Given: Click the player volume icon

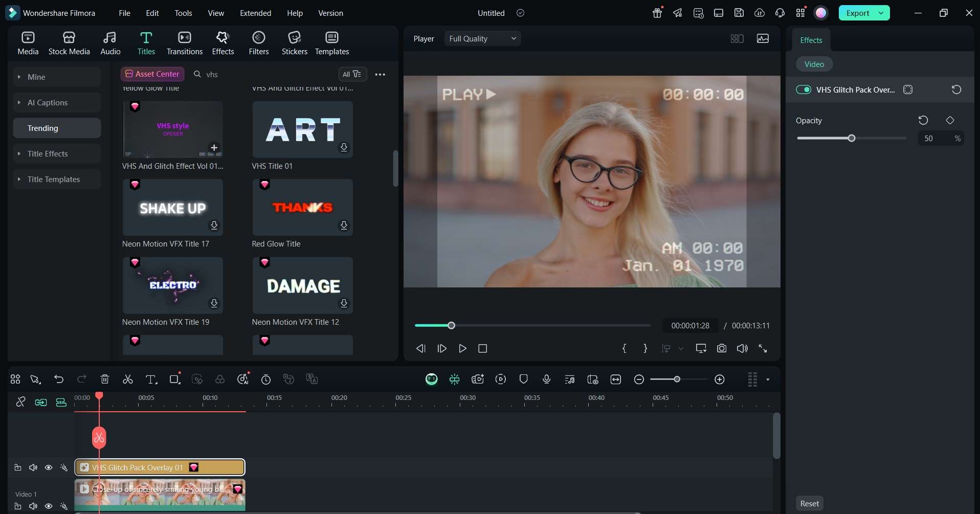Looking at the screenshot, I should 742,348.
